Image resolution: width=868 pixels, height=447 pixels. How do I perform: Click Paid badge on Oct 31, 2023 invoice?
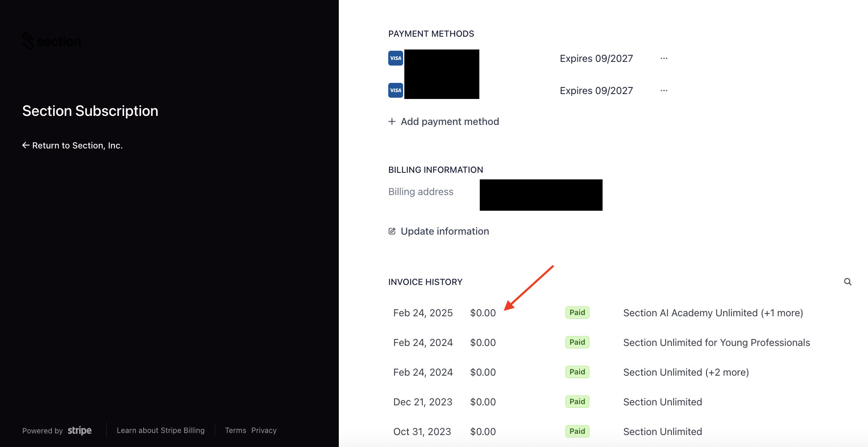click(x=577, y=431)
